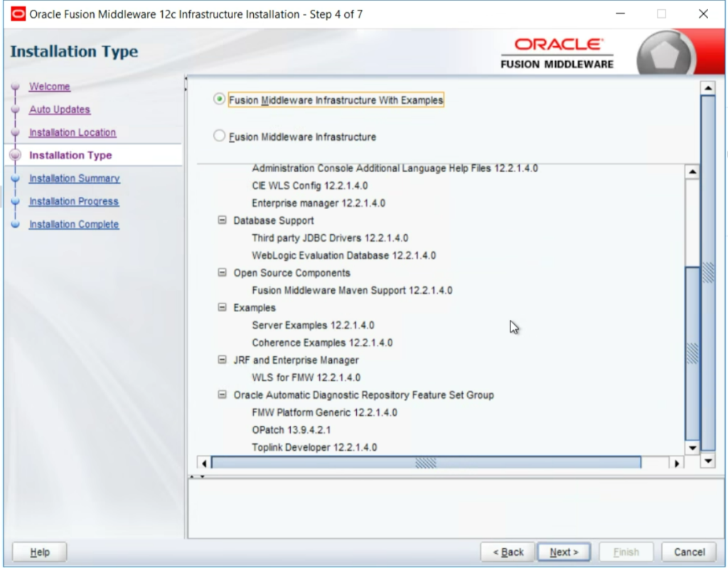Click the feature tree scroll down arrow
Viewport: 728px width, 568px height.
(x=692, y=448)
